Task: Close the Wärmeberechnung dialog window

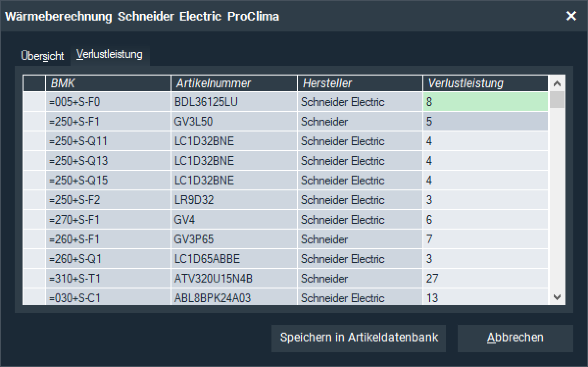Action: click(x=571, y=16)
